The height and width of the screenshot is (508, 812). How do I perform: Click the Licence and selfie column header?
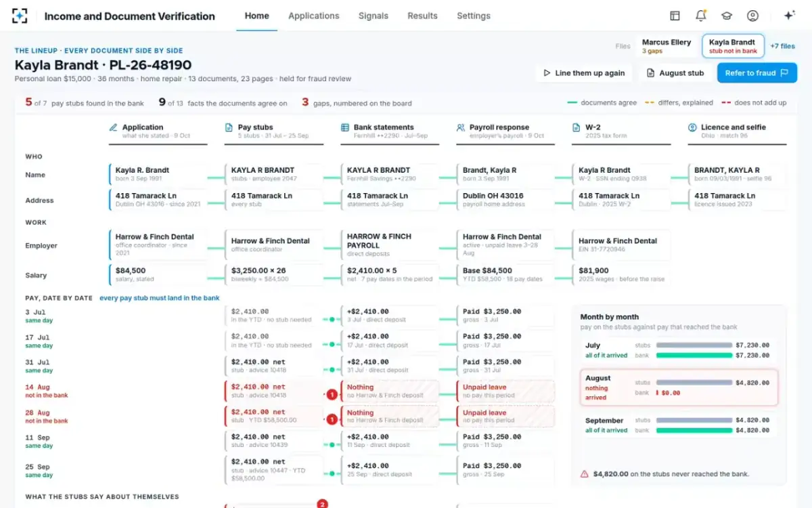(737, 131)
